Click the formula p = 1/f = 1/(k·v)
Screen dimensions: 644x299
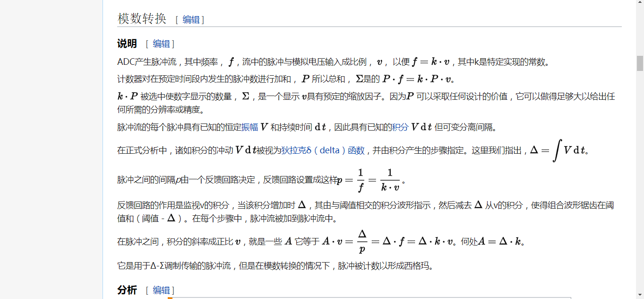(x=369, y=180)
